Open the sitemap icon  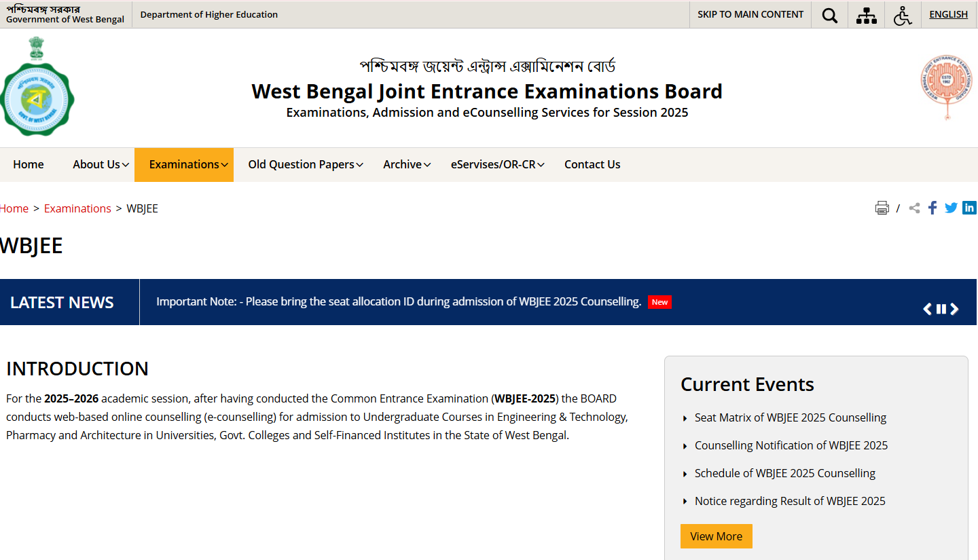coord(866,15)
